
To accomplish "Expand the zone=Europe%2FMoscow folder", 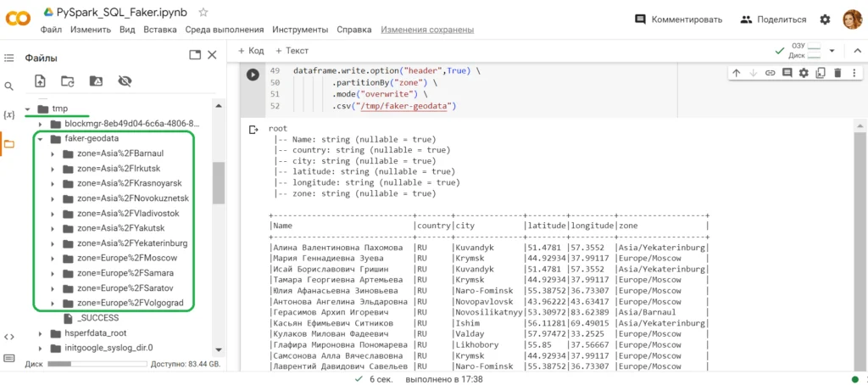I will point(53,258).
